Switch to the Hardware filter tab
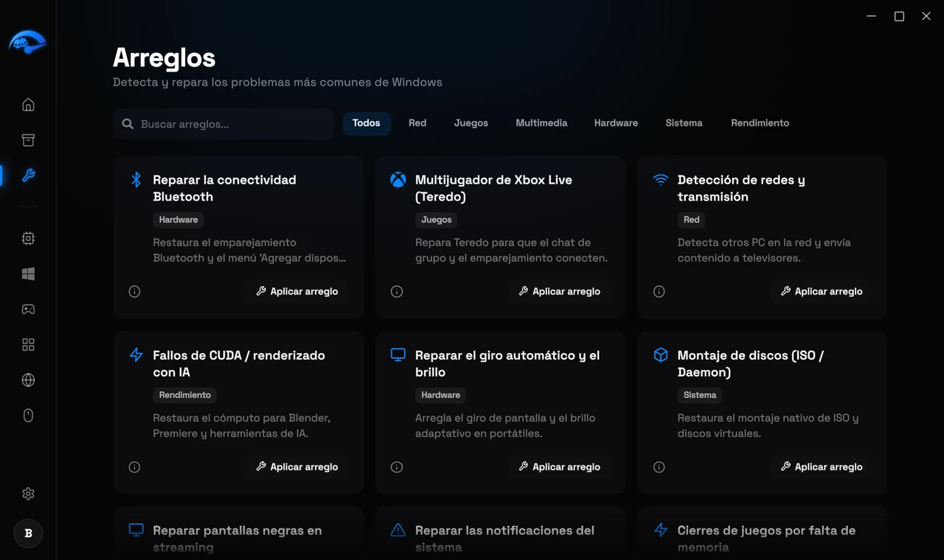This screenshot has width=944, height=560. (x=616, y=123)
